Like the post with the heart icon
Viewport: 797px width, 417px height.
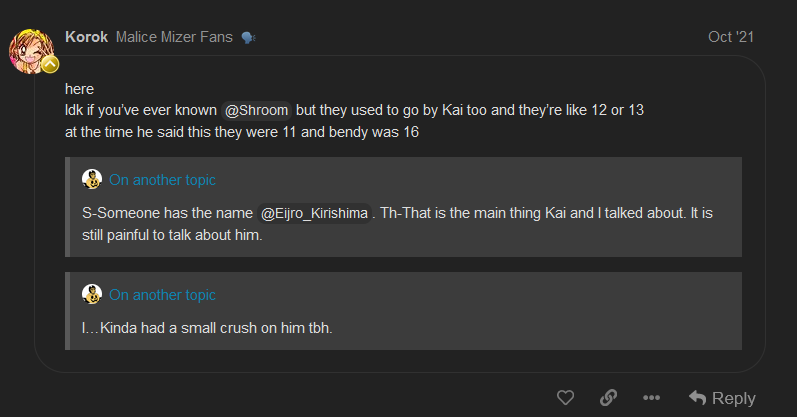566,398
